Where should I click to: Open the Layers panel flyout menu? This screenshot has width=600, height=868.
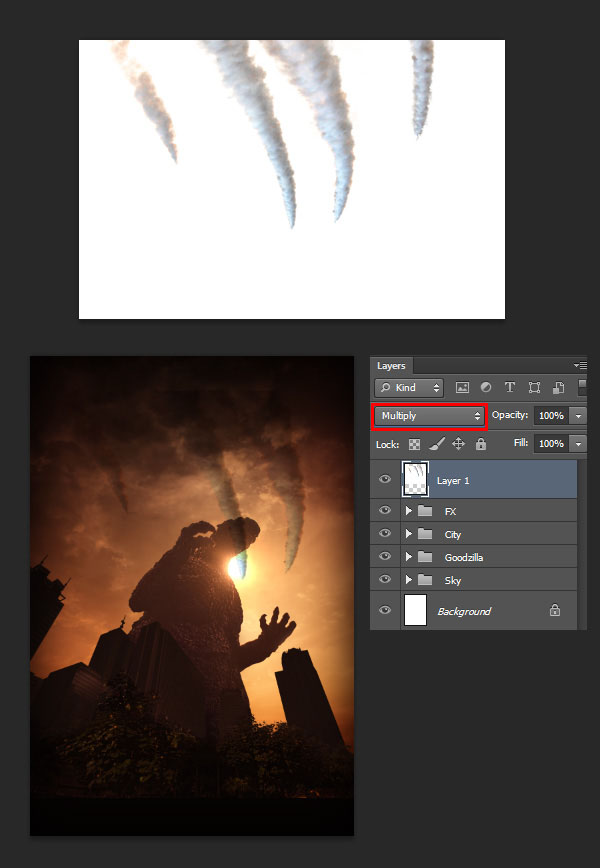580,365
